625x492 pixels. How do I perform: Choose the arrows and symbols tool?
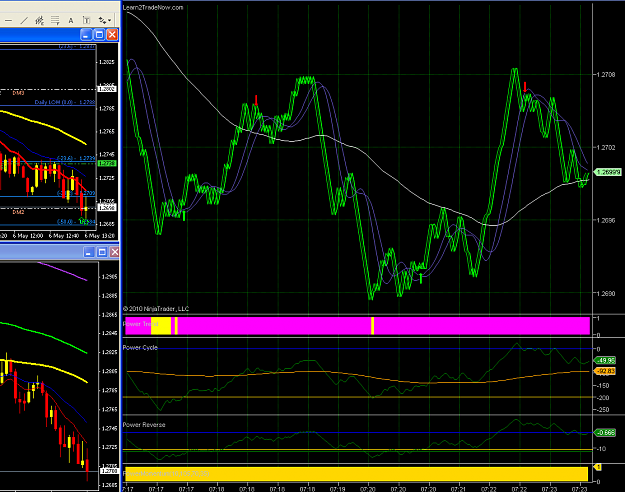102,20
